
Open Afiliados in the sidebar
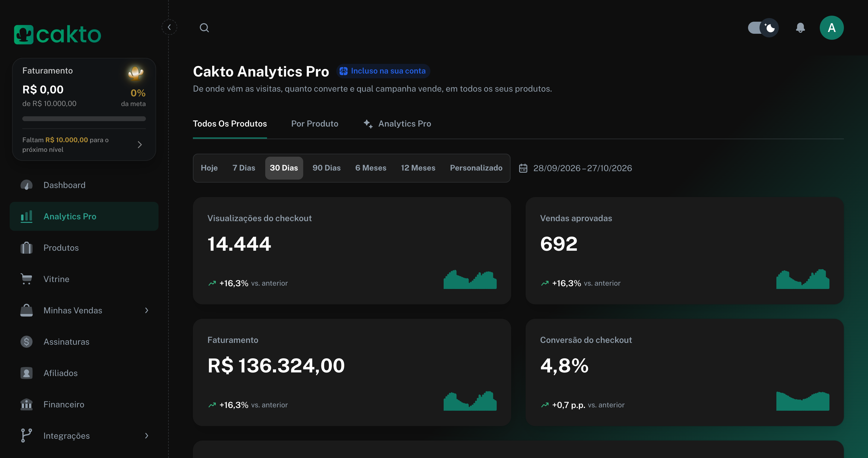(x=84, y=373)
